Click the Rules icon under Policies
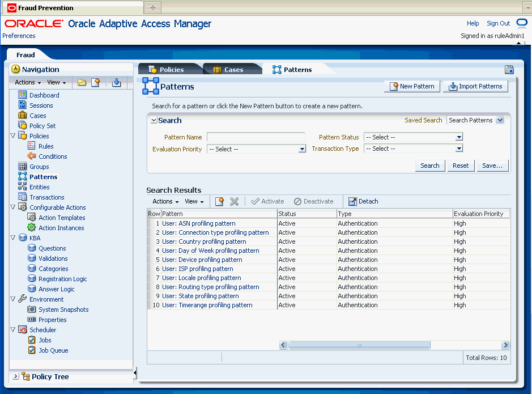 pyautogui.click(x=32, y=146)
